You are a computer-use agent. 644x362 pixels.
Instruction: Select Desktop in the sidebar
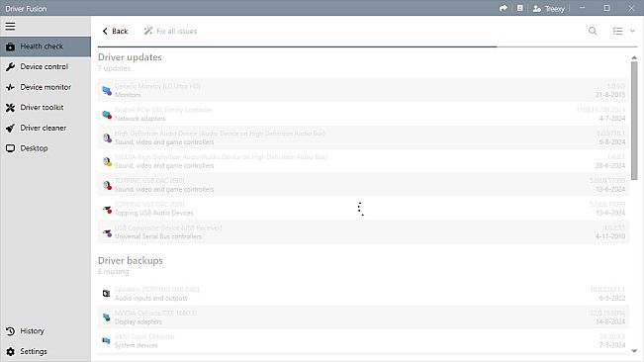click(x=46, y=148)
